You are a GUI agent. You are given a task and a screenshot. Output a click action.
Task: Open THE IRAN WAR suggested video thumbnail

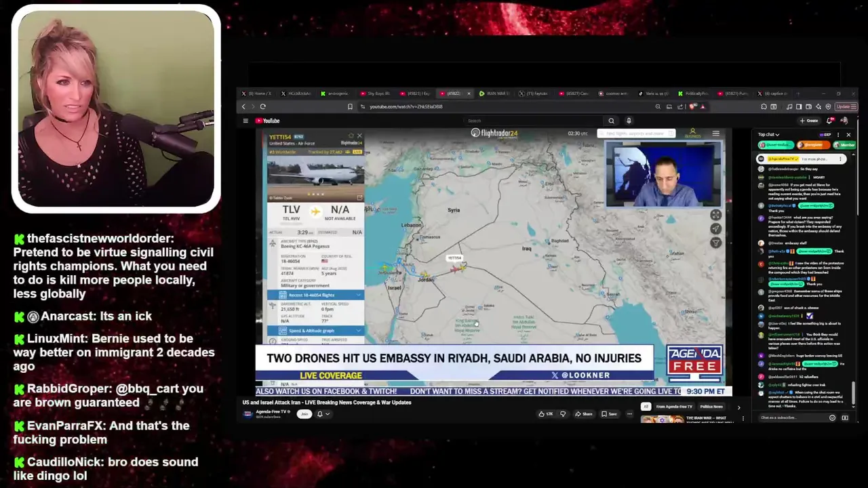[662, 419]
